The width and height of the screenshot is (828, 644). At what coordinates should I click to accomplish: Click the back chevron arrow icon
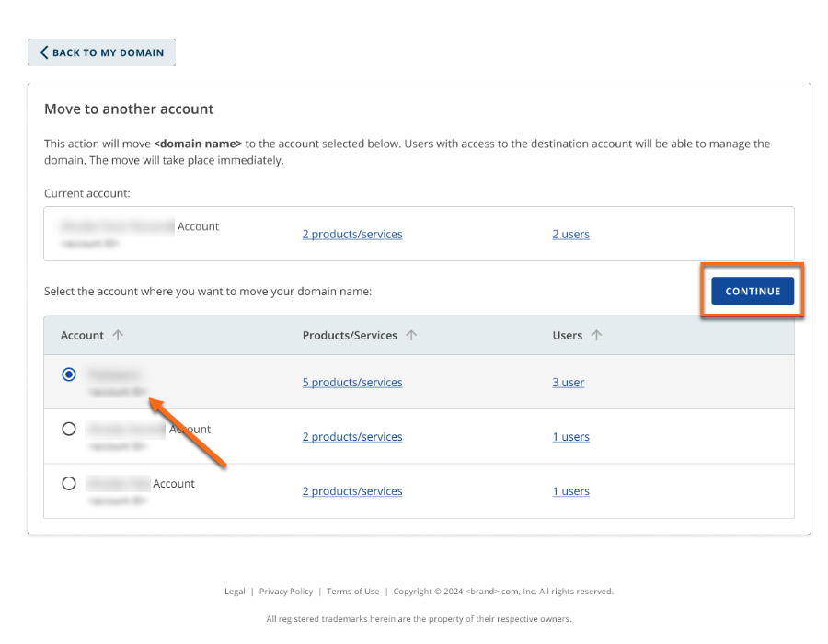pos(43,52)
